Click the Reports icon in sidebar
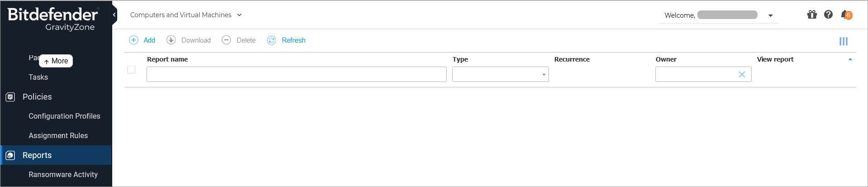The image size is (868, 187). point(10,155)
